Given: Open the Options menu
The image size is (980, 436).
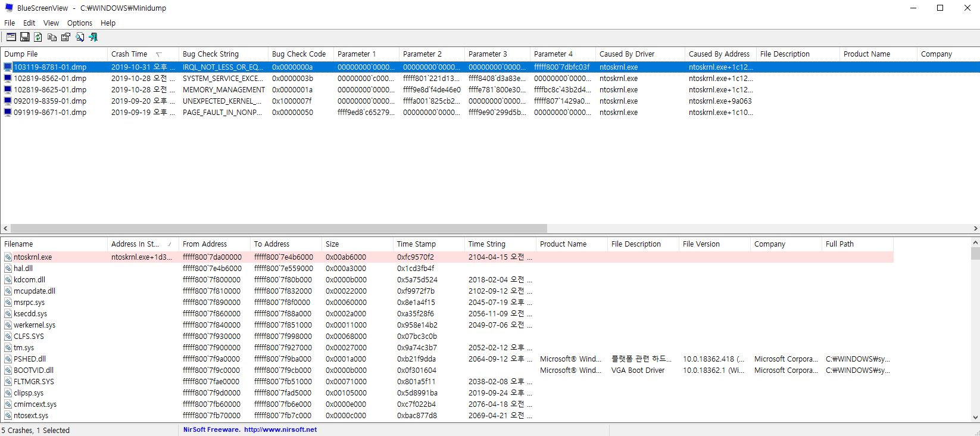Looking at the screenshot, I should [x=80, y=23].
